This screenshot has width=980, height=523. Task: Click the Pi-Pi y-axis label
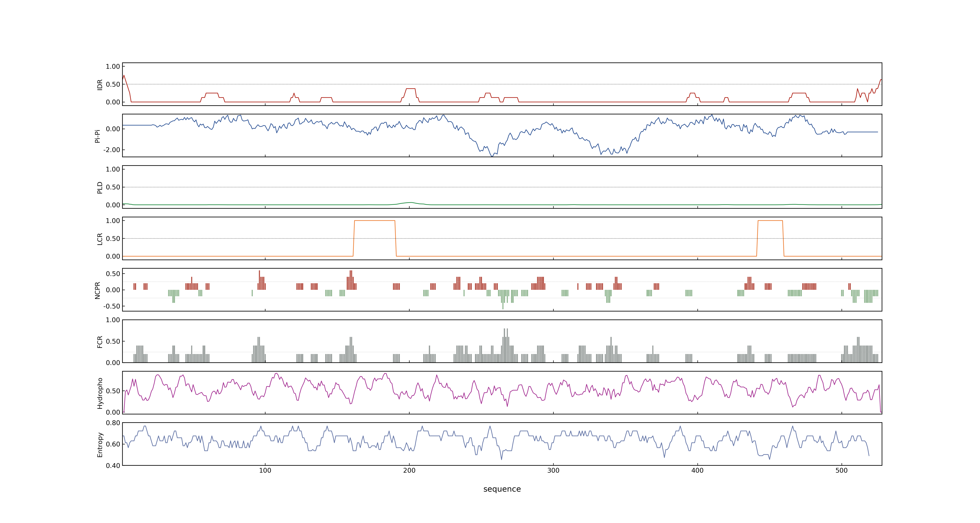coord(97,136)
